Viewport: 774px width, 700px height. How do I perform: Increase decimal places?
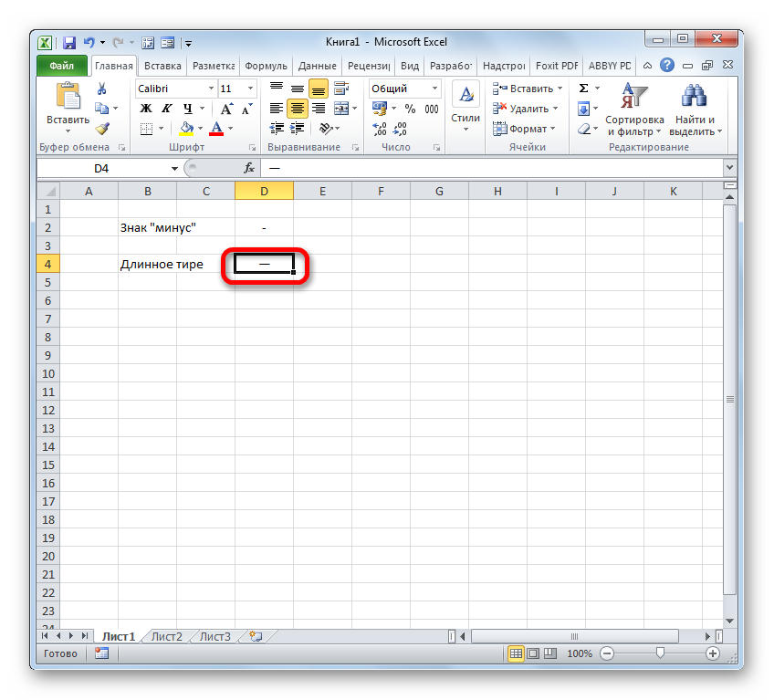[x=380, y=129]
